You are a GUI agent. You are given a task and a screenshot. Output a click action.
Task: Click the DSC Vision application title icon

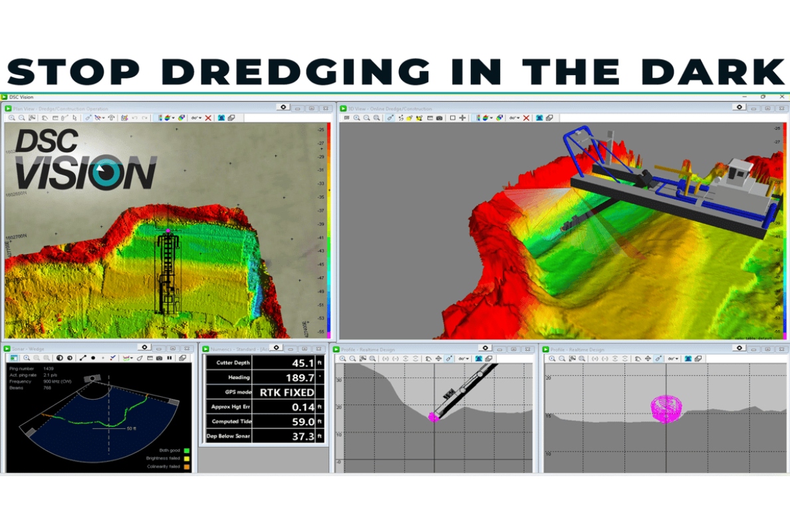tap(4, 96)
